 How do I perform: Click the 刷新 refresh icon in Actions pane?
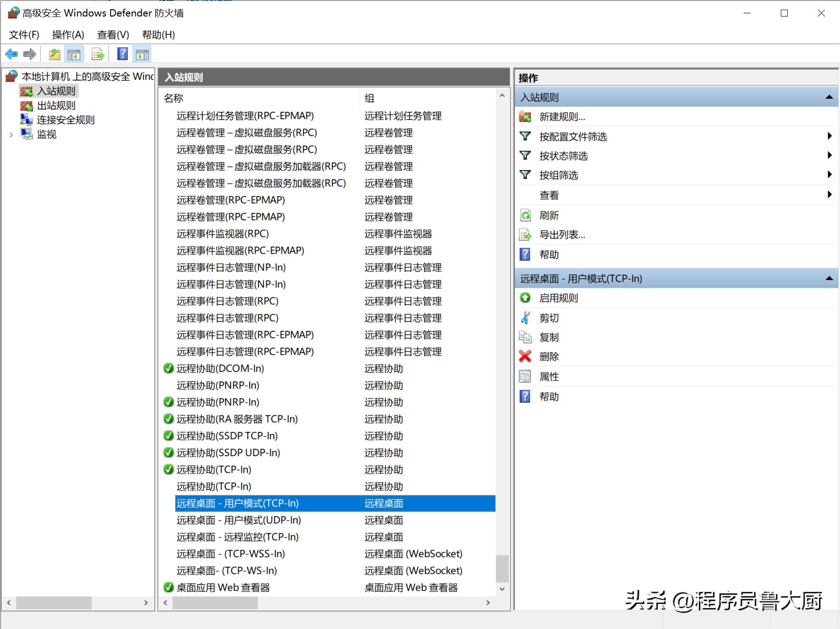coord(524,215)
